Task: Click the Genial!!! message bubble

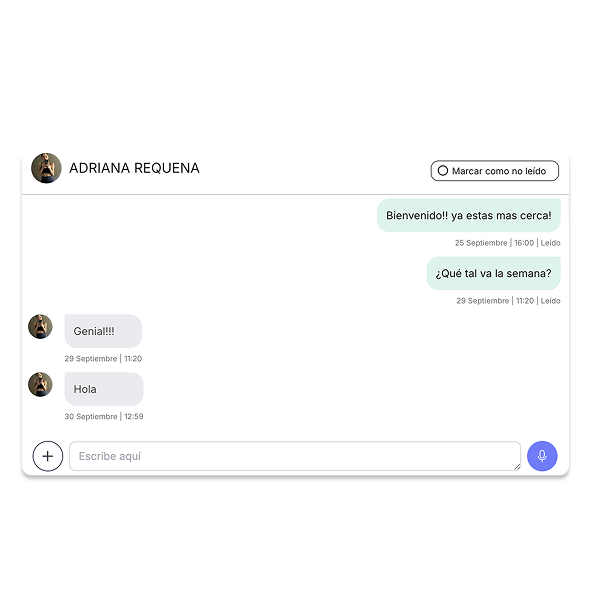Action: (103, 331)
